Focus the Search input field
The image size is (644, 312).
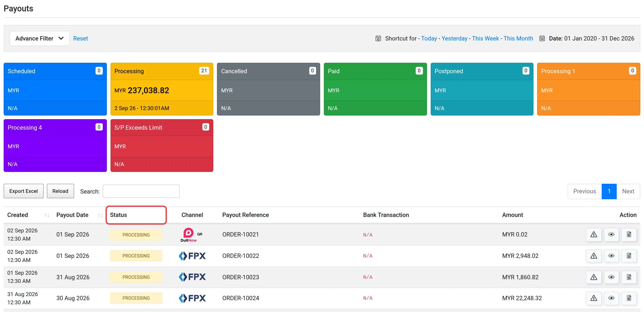141,191
